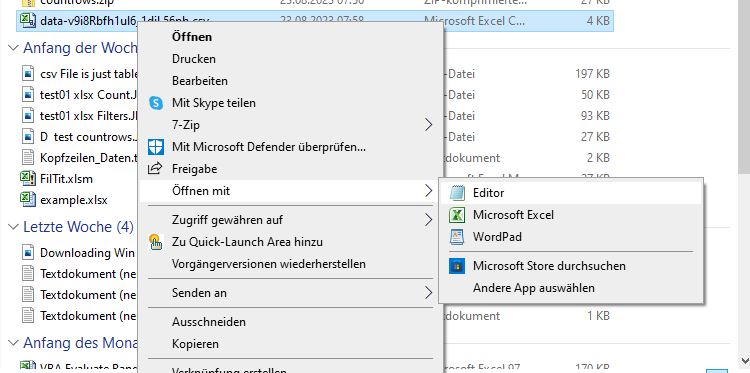Choose Microsoft Store durchsuchen

(571, 266)
